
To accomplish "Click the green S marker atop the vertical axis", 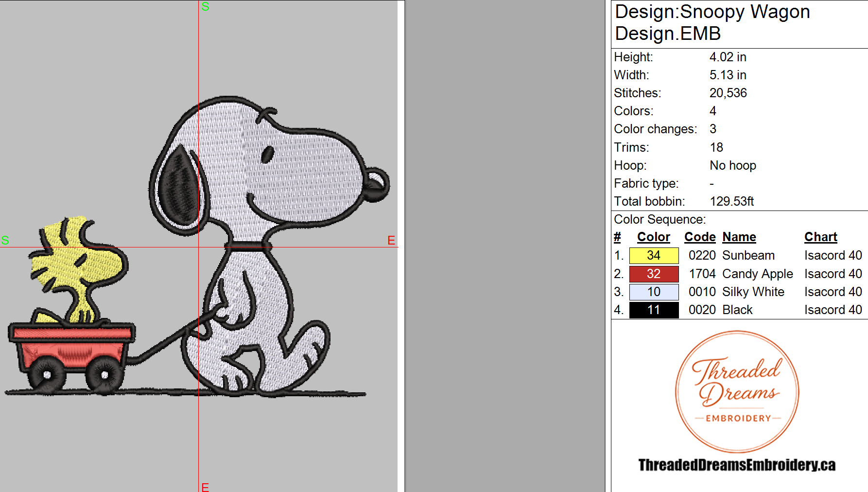I will click(205, 6).
